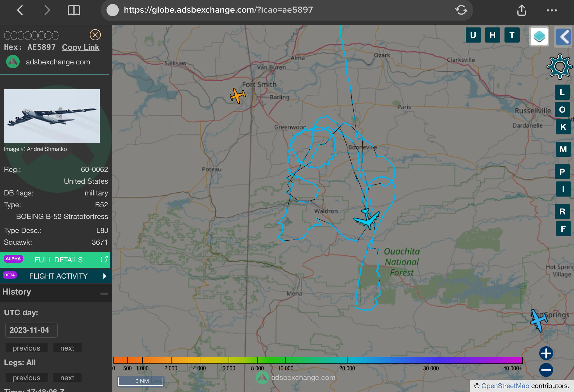This screenshot has width=574, height=392.
Task: Zoom out the map with minus button
Action: pyautogui.click(x=546, y=370)
